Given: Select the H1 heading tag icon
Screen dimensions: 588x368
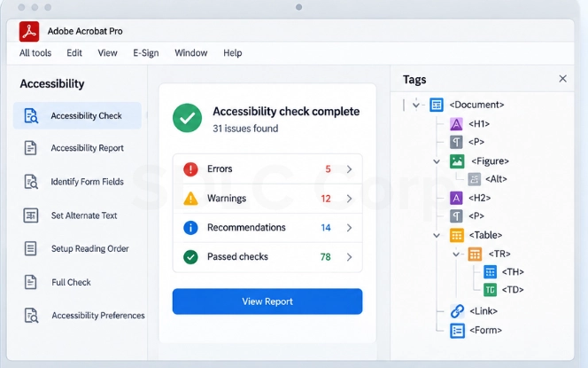Looking at the screenshot, I should point(456,124).
